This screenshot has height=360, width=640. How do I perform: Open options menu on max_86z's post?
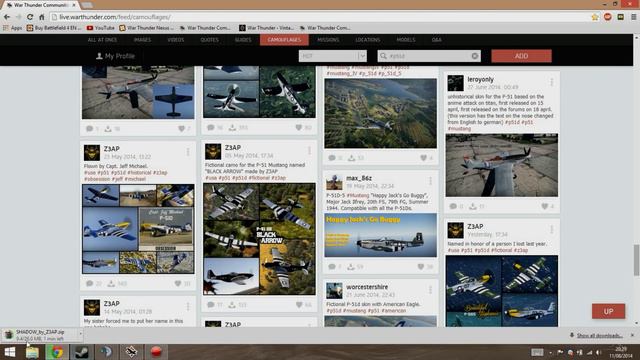coord(430,181)
